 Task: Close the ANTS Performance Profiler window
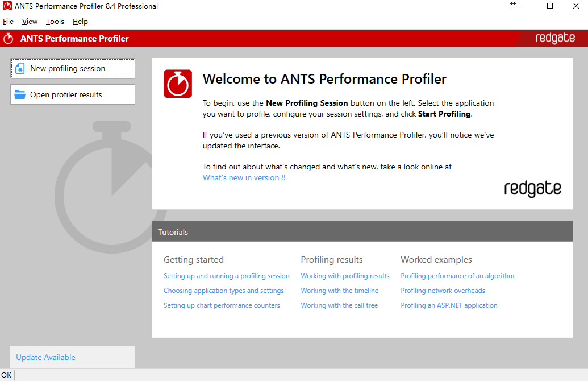pyautogui.click(x=576, y=6)
